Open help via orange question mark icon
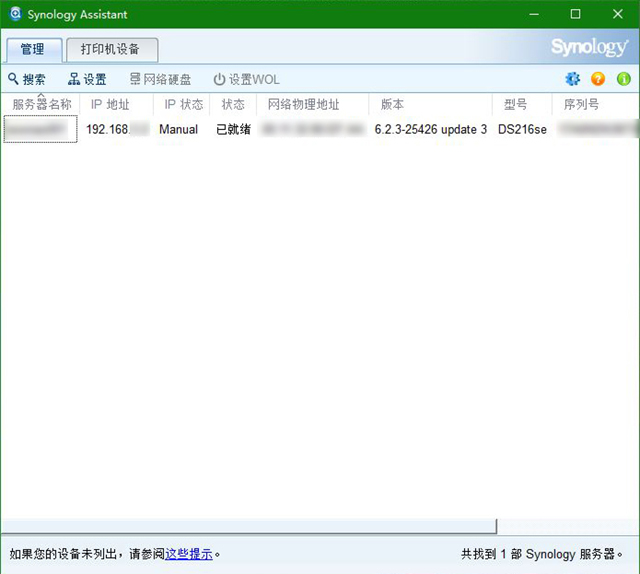Screen dimensions: 640x574 (x=598, y=79)
